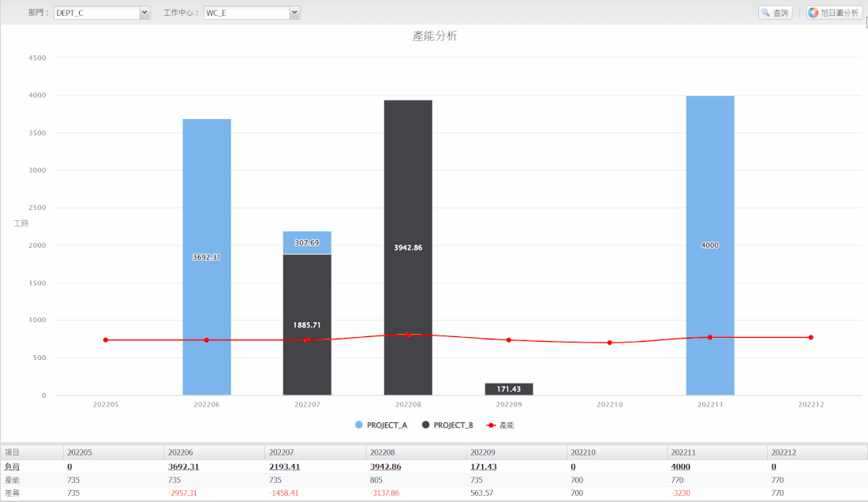Click the underlined 3942.86 load value

(x=385, y=466)
